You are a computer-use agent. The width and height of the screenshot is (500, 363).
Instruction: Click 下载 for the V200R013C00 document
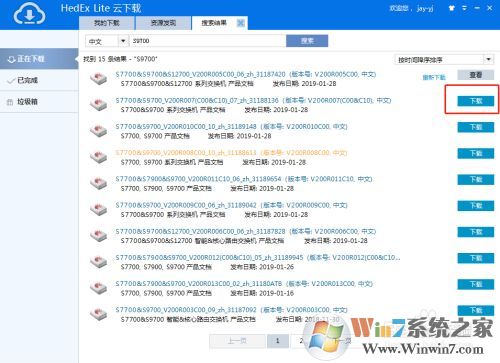tap(476, 284)
